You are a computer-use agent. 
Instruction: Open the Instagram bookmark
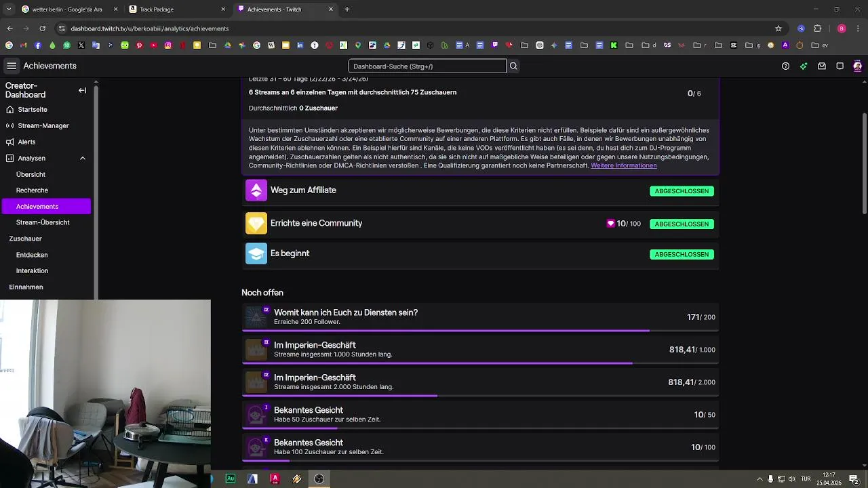[168, 45]
